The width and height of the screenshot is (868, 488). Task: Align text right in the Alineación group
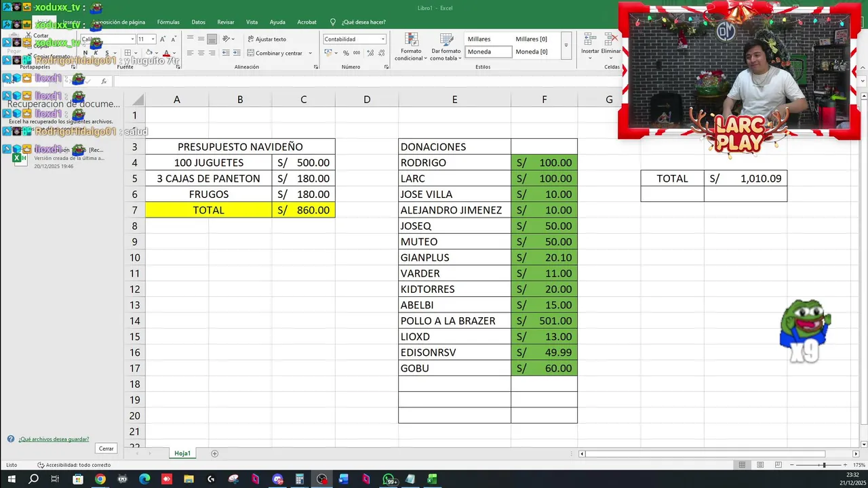[x=212, y=53]
